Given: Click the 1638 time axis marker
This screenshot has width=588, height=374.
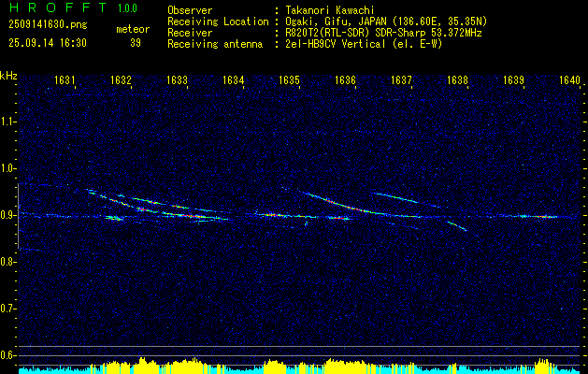Looking at the screenshot, I should tap(457, 79).
